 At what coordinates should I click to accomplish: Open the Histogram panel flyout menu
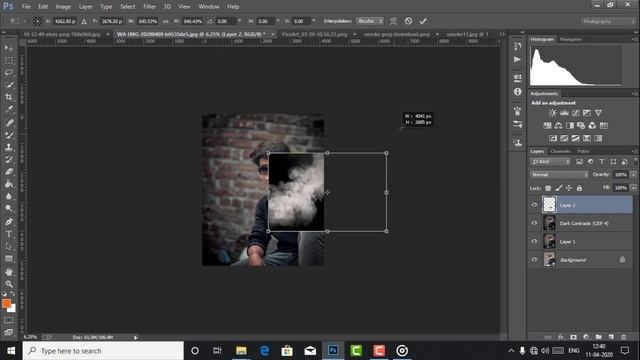(x=634, y=39)
